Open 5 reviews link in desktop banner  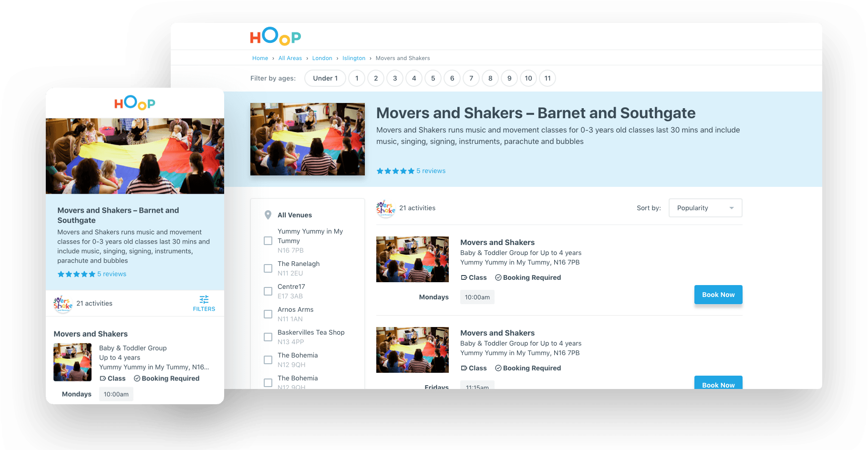click(x=431, y=171)
